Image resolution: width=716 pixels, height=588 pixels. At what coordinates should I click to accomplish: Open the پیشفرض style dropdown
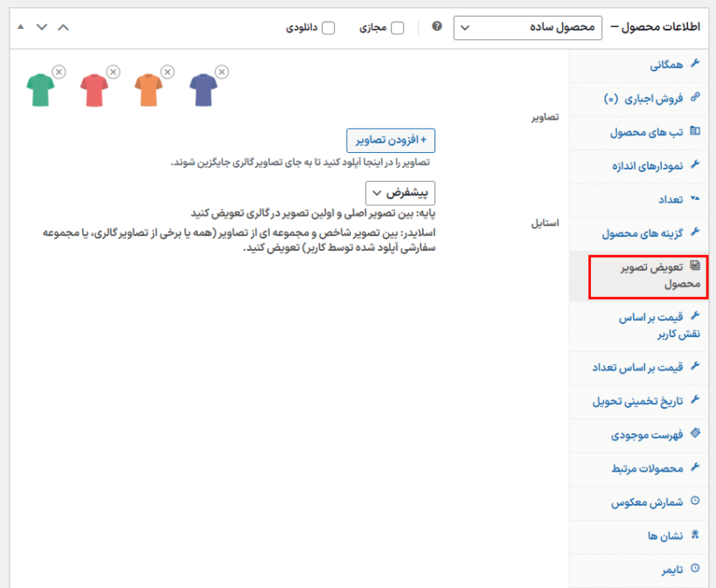(x=400, y=192)
